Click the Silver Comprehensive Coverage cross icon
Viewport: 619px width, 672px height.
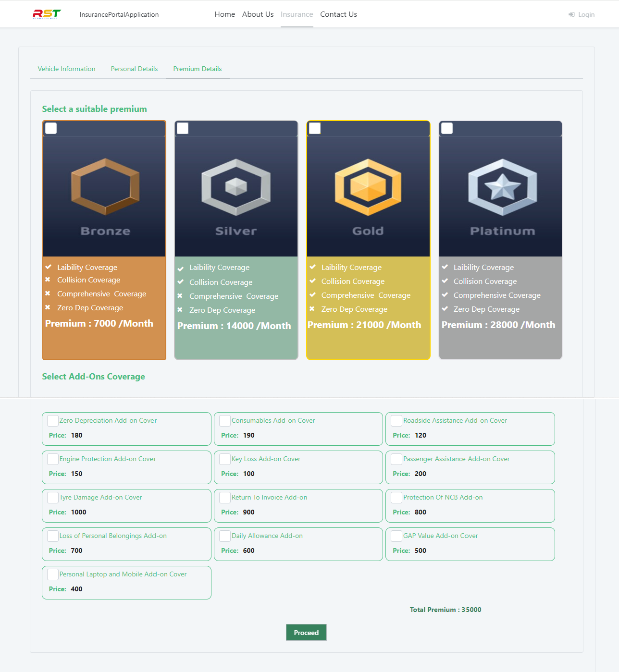(x=180, y=296)
